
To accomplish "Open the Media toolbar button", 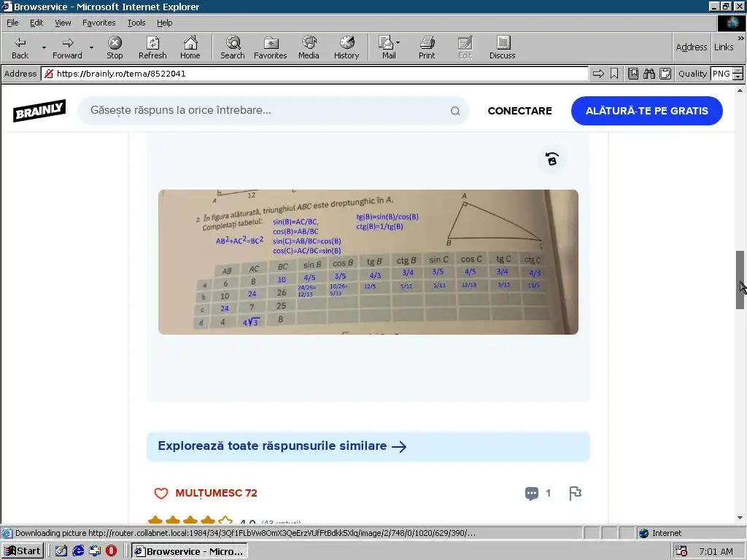I will point(309,47).
